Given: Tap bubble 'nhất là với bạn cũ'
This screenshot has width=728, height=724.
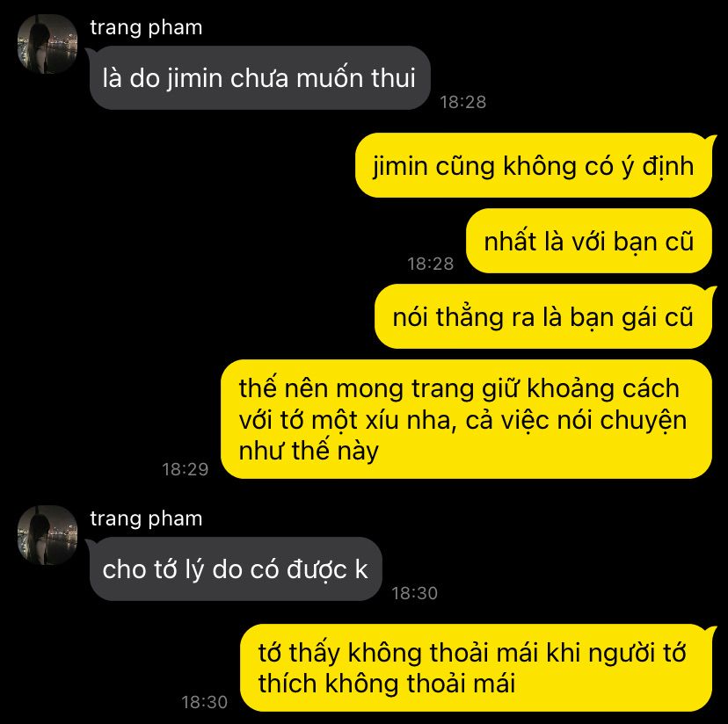Looking at the screenshot, I should [x=589, y=241].
